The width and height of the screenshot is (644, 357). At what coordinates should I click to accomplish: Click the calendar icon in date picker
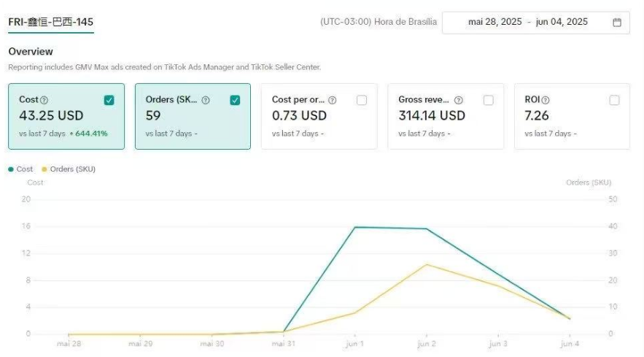pos(617,22)
